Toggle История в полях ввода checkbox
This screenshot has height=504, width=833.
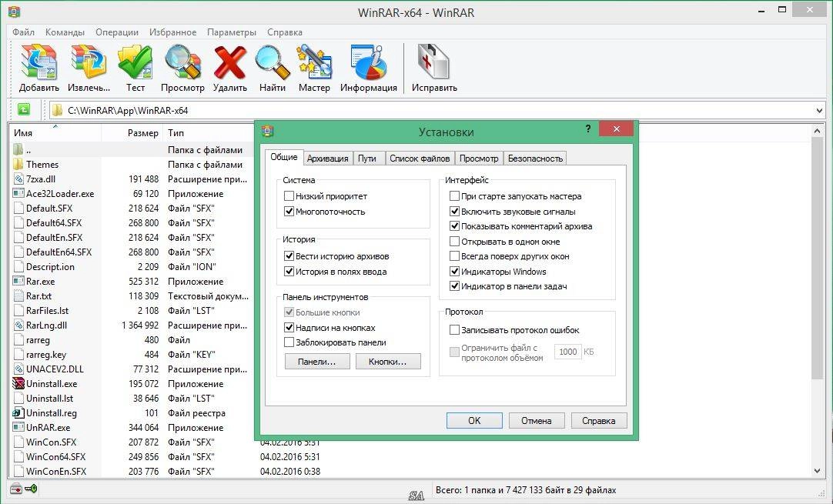coord(289,272)
